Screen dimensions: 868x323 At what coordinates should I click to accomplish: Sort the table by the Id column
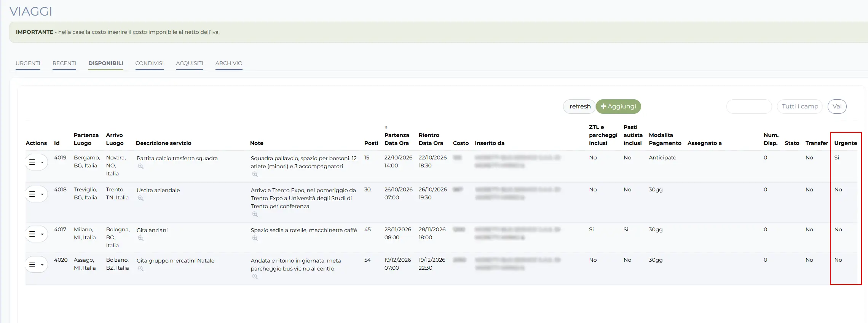(x=57, y=143)
